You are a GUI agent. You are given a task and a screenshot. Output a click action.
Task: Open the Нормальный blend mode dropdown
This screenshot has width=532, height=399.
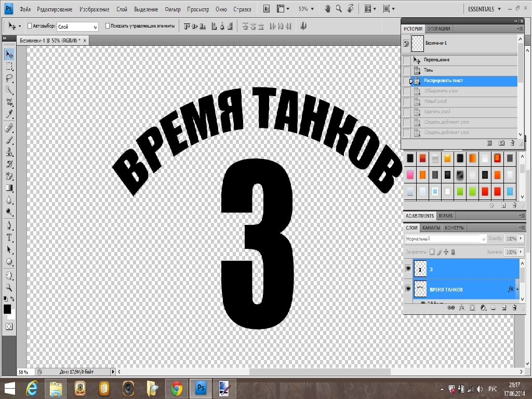click(445, 239)
